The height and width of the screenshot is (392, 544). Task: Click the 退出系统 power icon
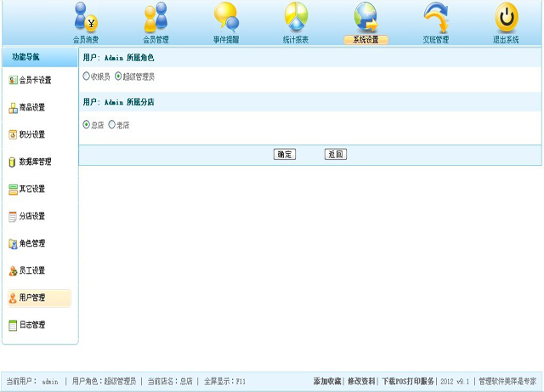(507, 18)
